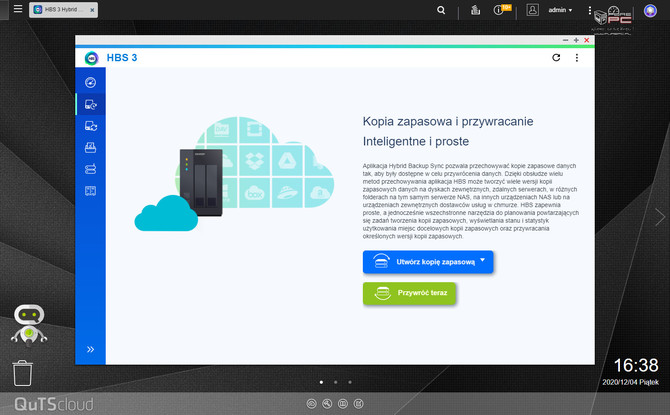
Task: Open the Utwórz kopię zapasową dropdown arrow
Action: [x=483, y=260]
